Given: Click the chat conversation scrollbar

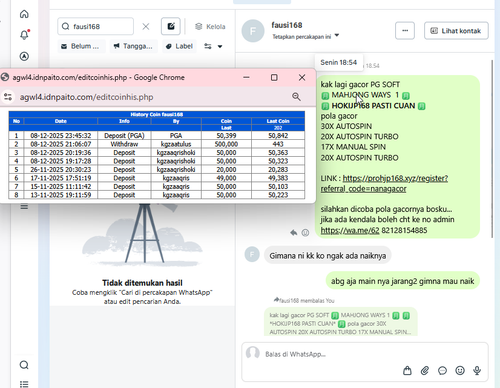Looking at the screenshot, I should tap(492, 149).
